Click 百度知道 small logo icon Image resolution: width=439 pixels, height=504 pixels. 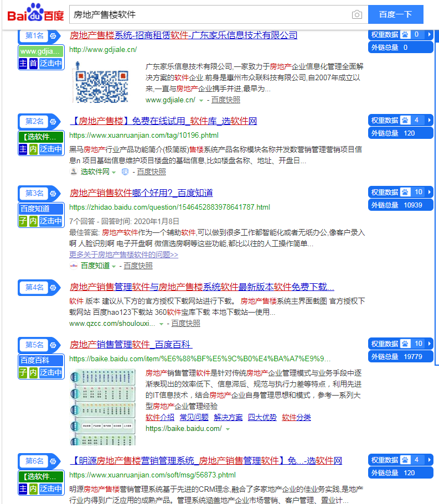(x=74, y=266)
